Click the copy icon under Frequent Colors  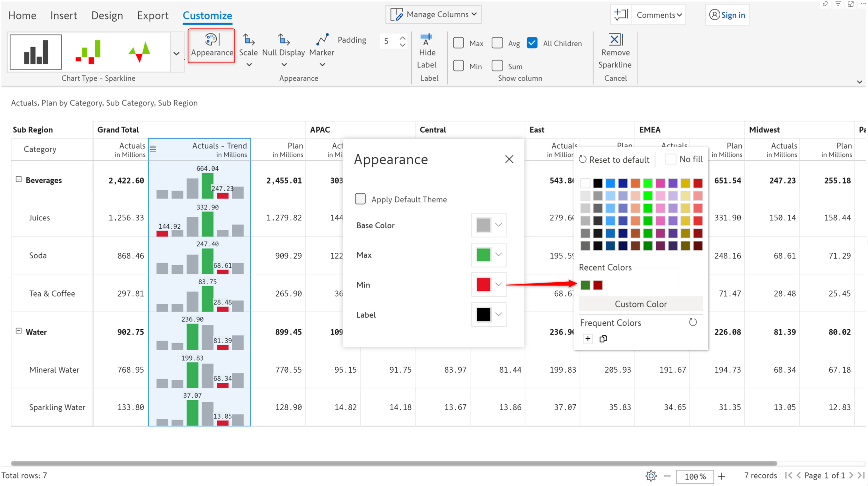603,339
